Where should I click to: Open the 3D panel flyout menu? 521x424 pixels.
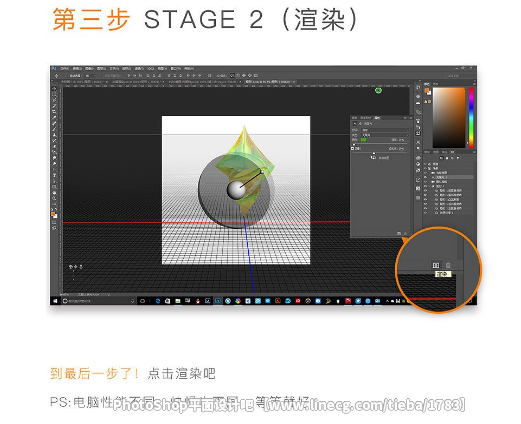(x=474, y=152)
